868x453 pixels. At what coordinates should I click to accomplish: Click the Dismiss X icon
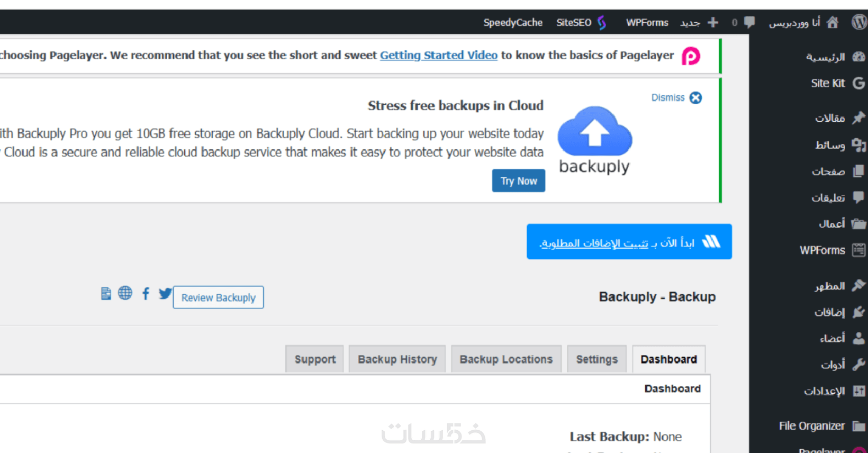point(696,98)
